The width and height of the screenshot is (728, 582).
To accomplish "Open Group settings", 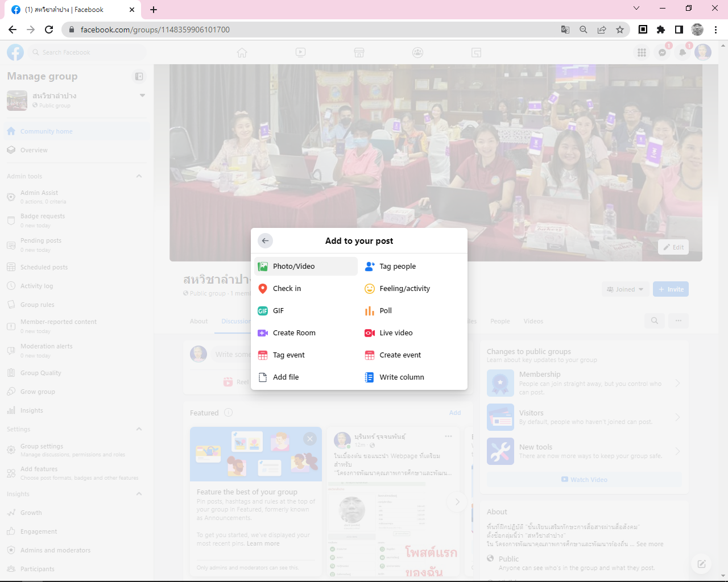I will click(77, 450).
